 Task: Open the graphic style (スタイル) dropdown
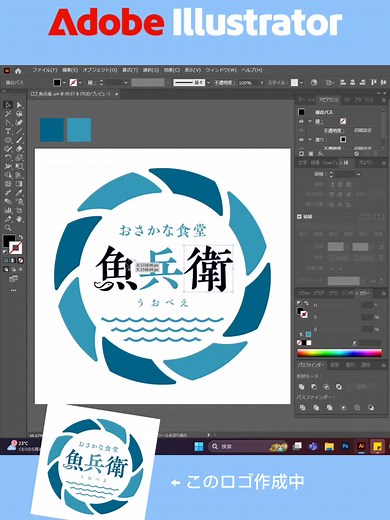coord(301,83)
